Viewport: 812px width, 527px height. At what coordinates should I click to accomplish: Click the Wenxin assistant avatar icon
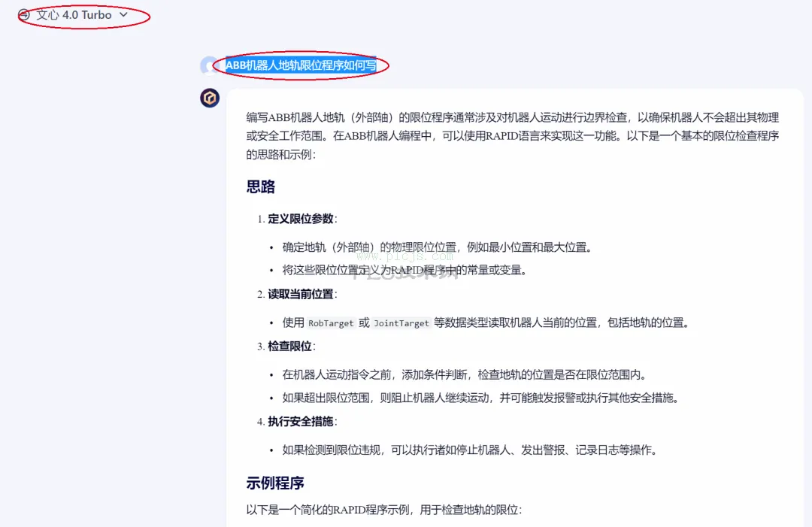[210, 98]
